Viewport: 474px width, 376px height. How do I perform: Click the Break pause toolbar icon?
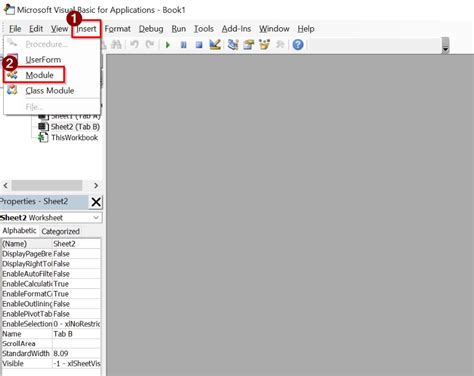tap(183, 45)
